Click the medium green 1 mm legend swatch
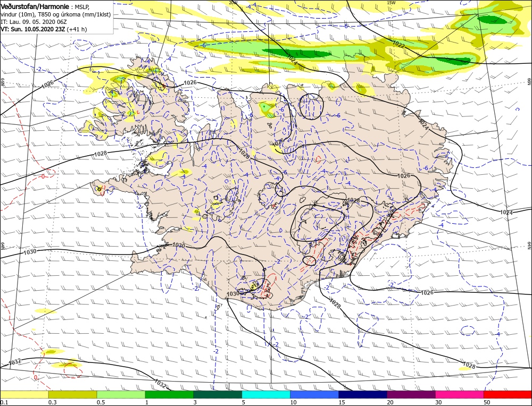The image size is (532, 406). pyautogui.click(x=169, y=394)
